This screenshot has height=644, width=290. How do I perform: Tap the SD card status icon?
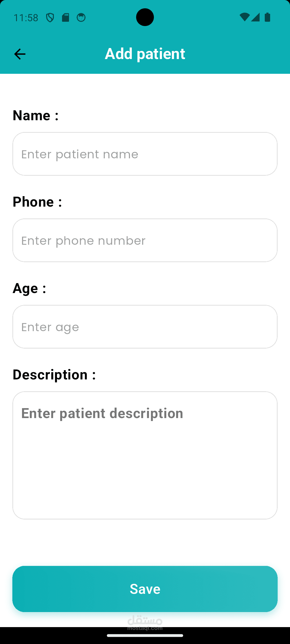pyautogui.click(x=66, y=18)
